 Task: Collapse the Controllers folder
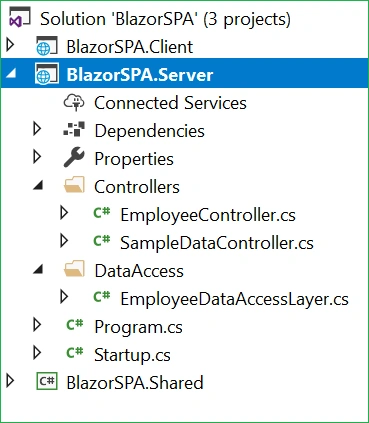pyautogui.click(x=38, y=185)
